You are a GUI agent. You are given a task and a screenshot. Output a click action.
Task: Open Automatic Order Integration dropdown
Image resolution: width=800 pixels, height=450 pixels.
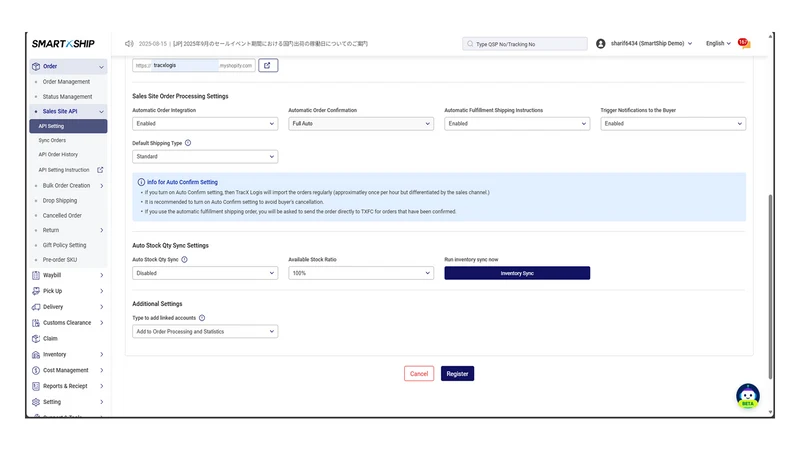205,123
